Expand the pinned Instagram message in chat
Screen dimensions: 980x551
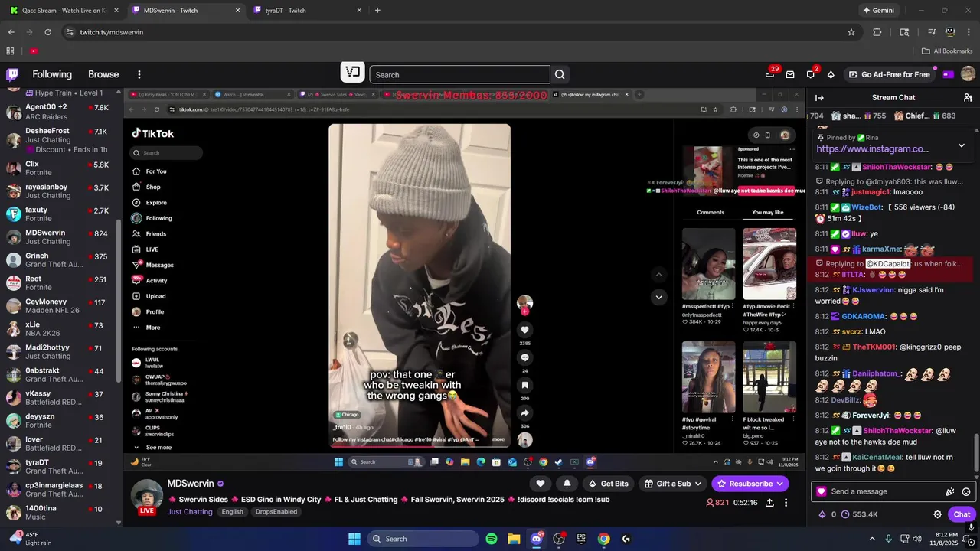coord(962,145)
